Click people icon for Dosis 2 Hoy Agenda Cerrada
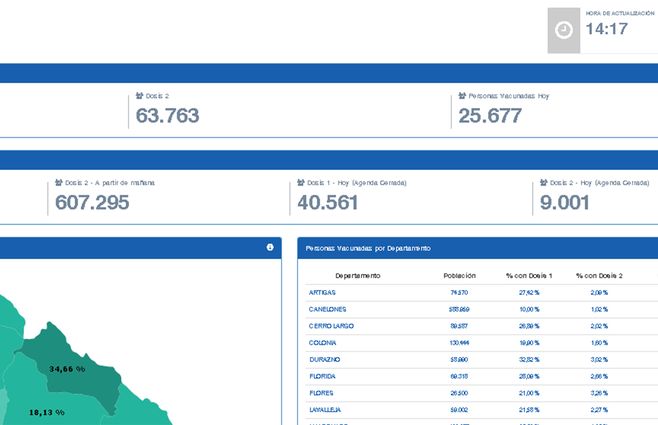Viewport: 658px width, 425px height. coord(542,183)
